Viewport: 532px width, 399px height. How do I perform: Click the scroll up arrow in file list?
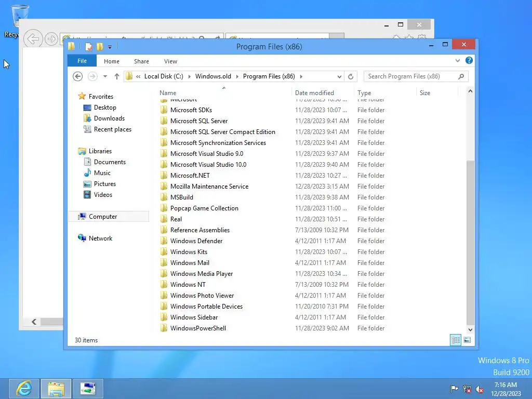tap(470, 91)
